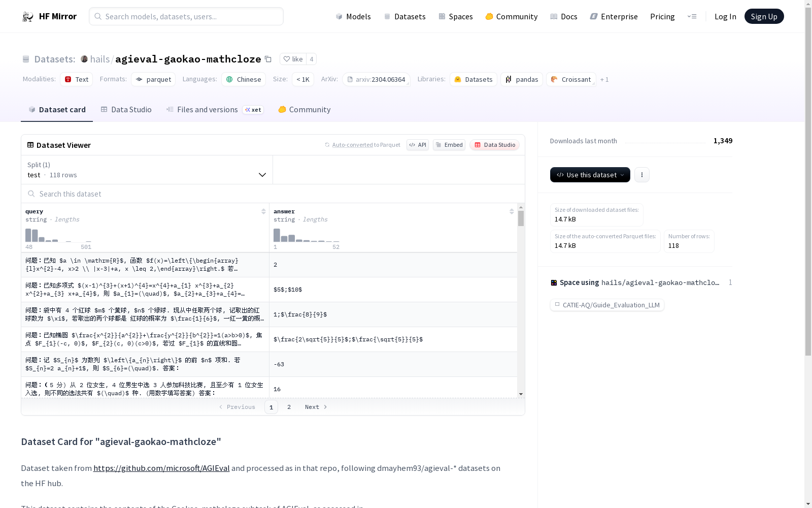
Task: Open the HF Mirror logo home link
Action: [49, 16]
